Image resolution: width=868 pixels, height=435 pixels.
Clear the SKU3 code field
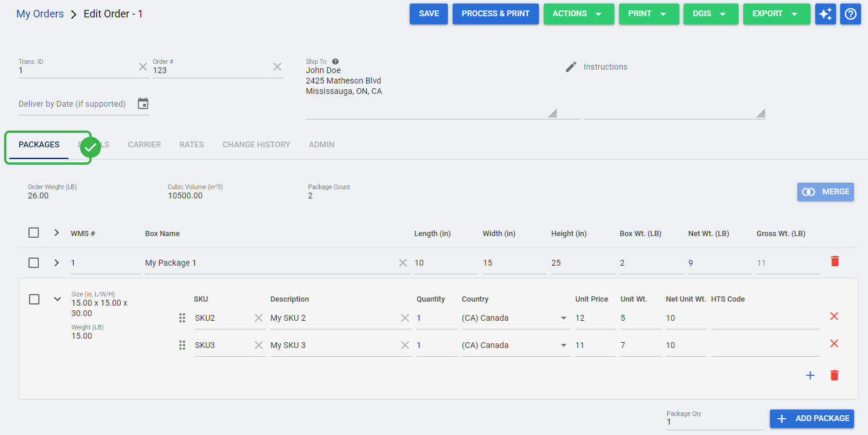point(259,345)
